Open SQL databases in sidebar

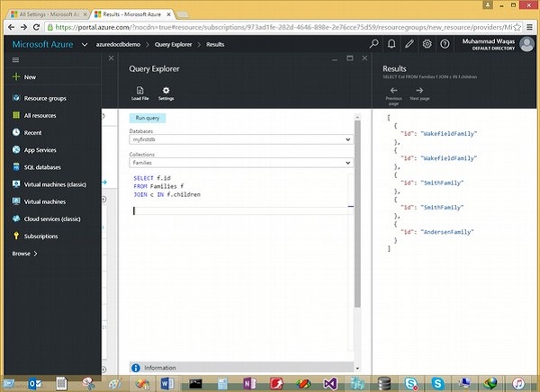42,167
